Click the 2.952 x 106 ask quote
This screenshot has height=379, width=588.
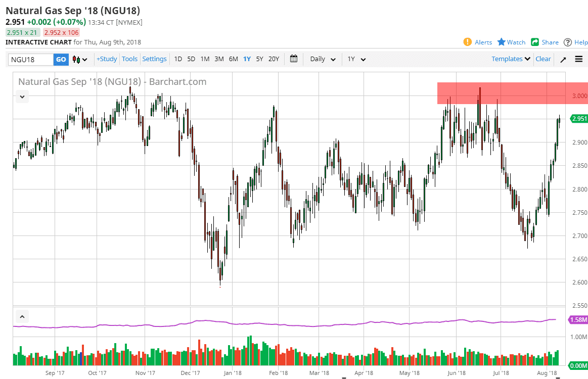point(62,33)
